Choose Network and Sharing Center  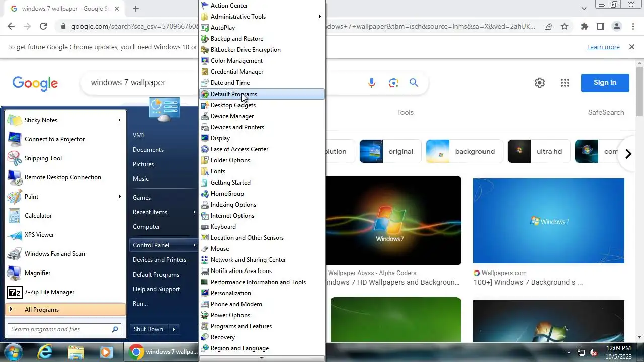click(x=262, y=260)
